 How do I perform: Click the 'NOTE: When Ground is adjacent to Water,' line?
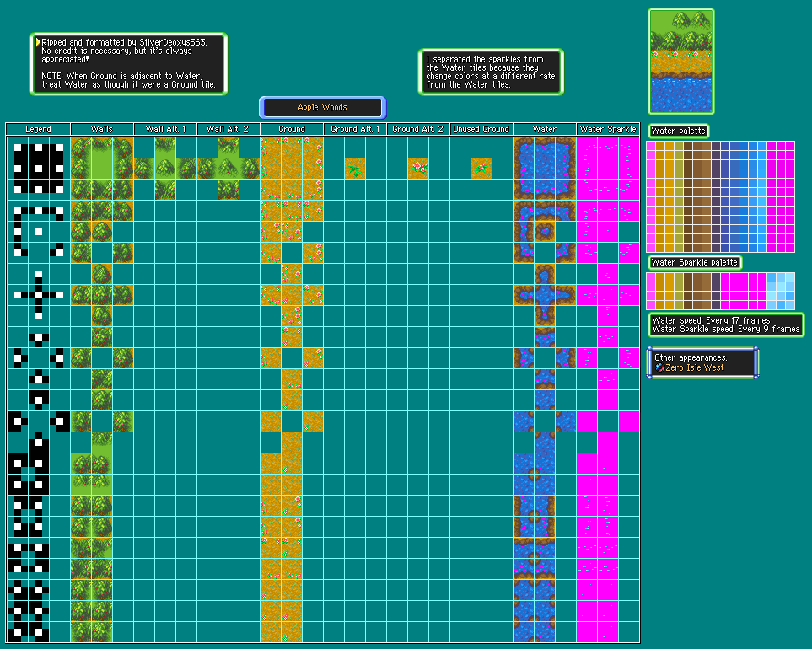122,76
